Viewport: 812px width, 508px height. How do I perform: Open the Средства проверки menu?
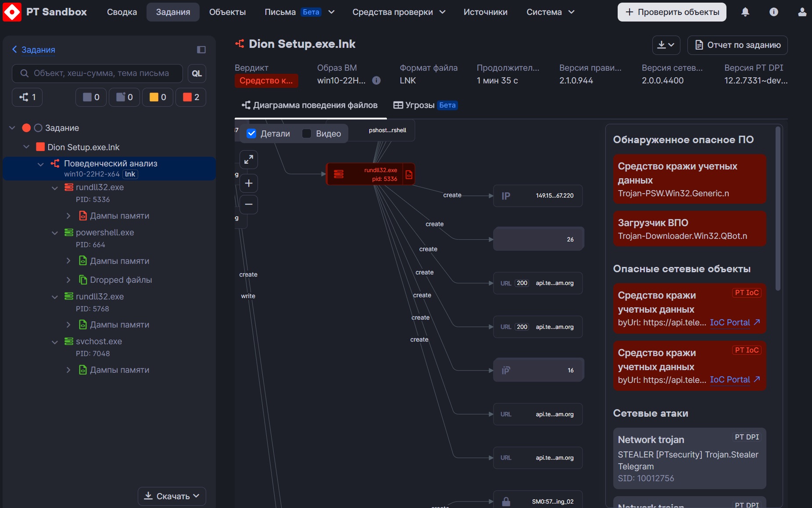(x=399, y=12)
